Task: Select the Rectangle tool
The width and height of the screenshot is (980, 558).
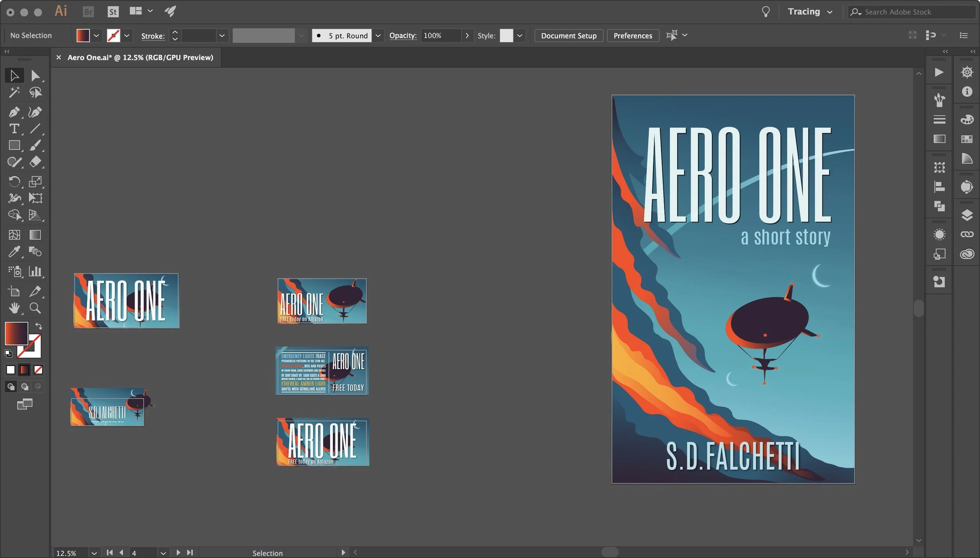Action: 15,145
